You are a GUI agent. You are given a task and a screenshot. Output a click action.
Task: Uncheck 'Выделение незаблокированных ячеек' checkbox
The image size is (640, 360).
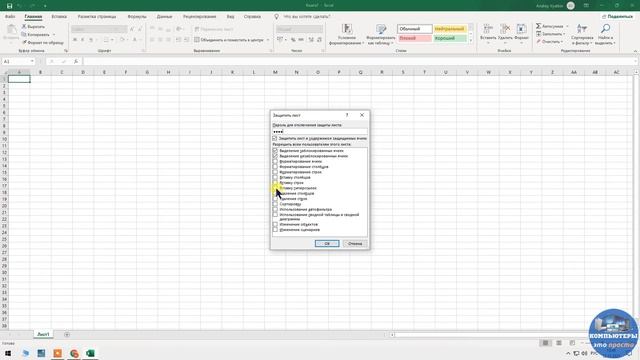point(275,156)
